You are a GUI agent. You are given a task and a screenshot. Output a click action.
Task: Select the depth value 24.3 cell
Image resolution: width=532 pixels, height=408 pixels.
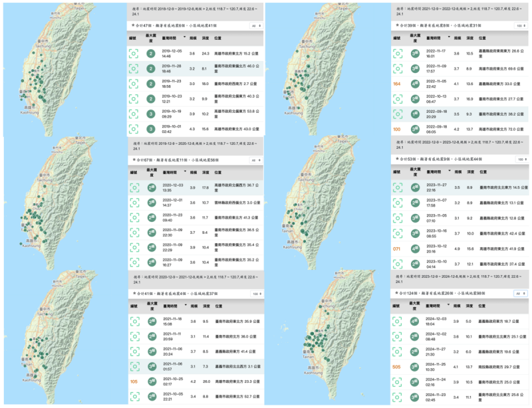point(205,54)
